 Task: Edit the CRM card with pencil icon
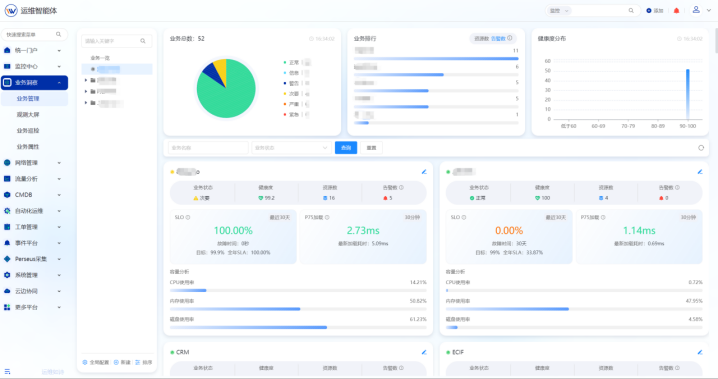coord(424,352)
